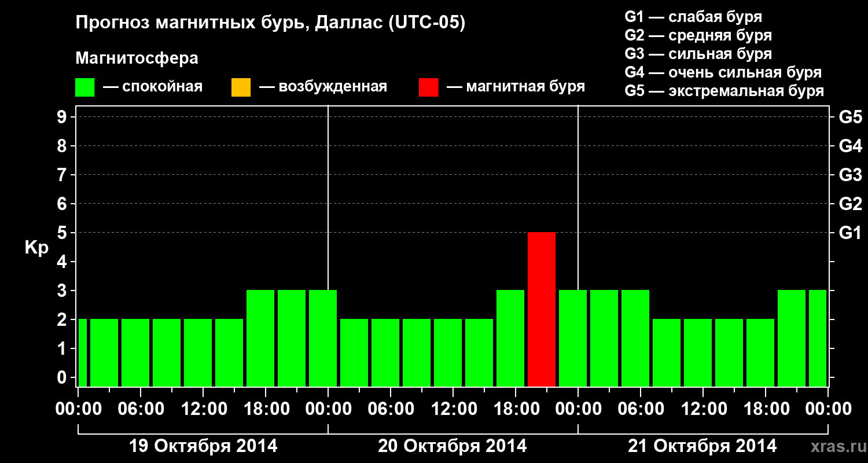Select the Kp 3 bar just before red bar
Viewport: 868px width, 463px height.
(510, 338)
